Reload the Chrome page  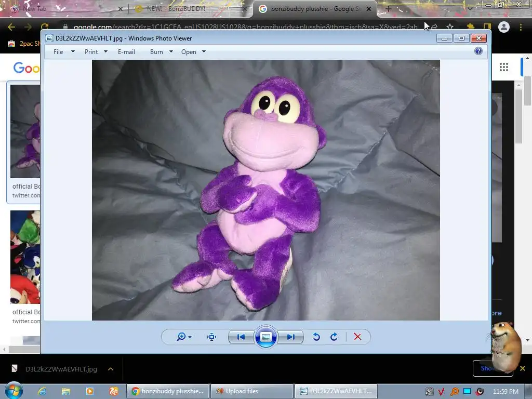click(x=45, y=27)
